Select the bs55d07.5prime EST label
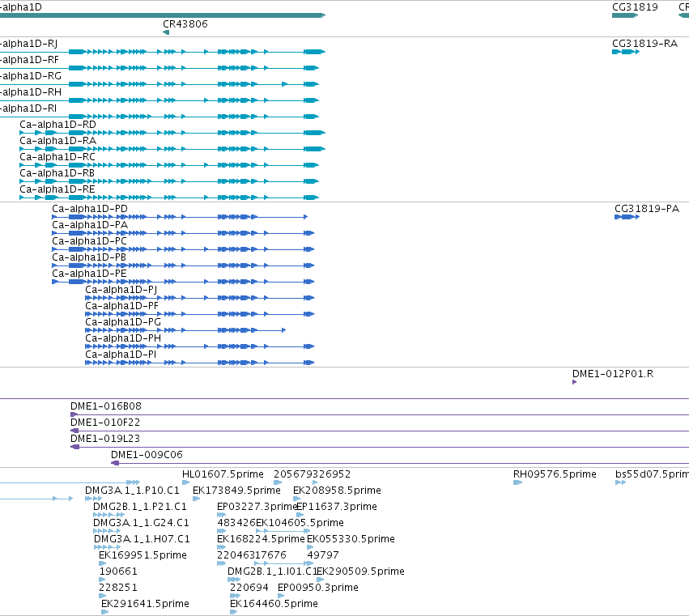 (x=652, y=474)
